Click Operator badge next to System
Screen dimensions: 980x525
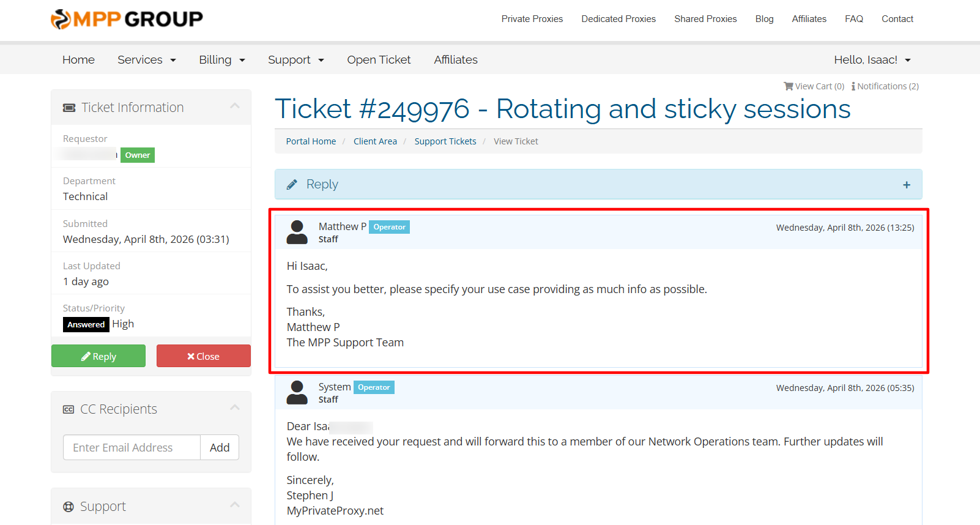374,387
